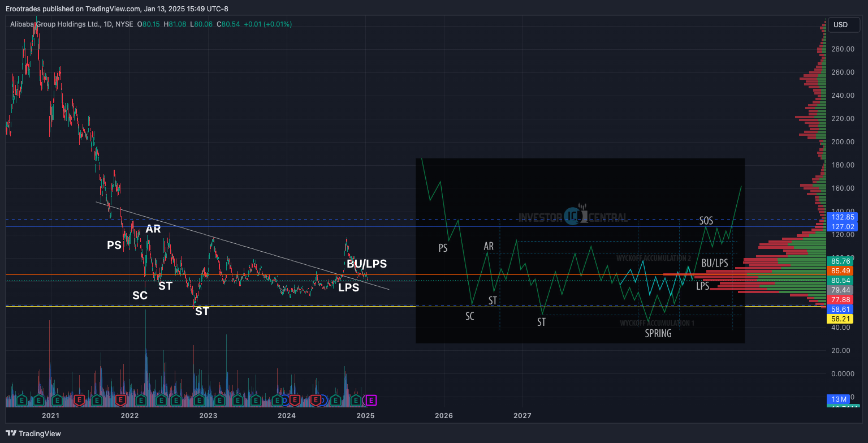The width and height of the screenshot is (868, 443).
Task: Select the bold white BU/LPS annotation on the candlestick chart
Action: point(367,264)
